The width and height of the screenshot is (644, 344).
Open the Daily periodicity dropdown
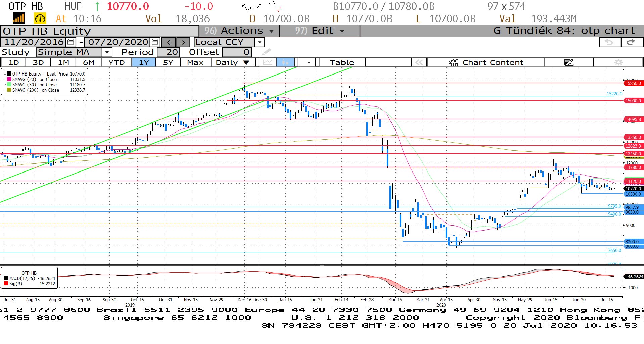232,62
